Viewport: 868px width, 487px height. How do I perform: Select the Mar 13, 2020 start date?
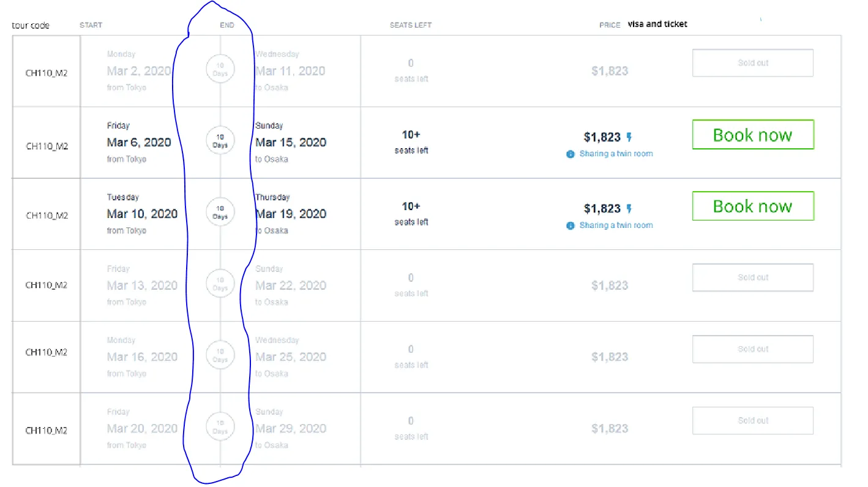click(142, 285)
